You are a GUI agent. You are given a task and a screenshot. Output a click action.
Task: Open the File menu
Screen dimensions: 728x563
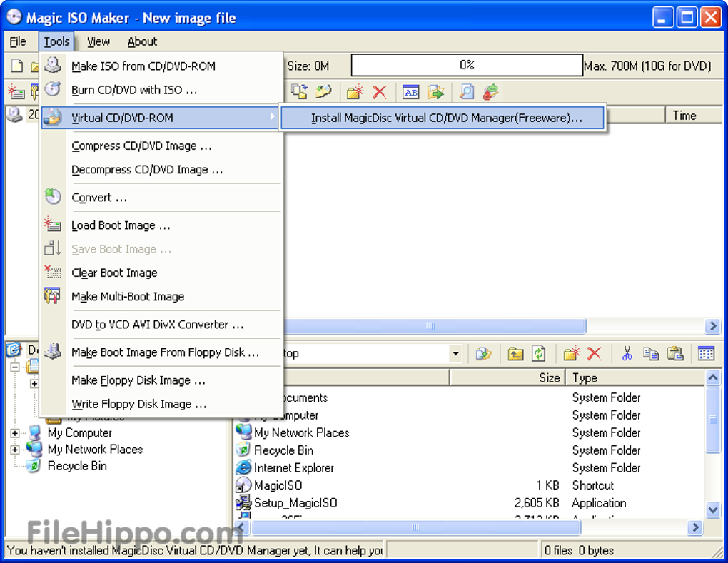pyautogui.click(x=18, y=41)
